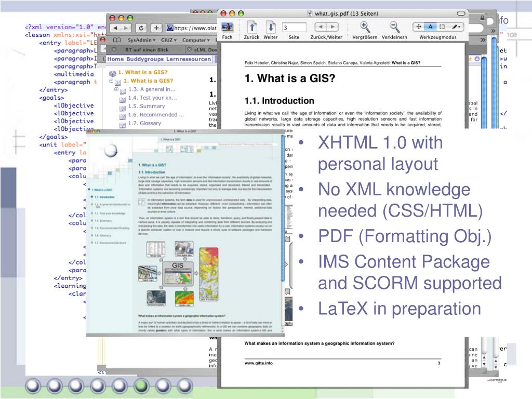This screenshot has width=532, height=399.
Task: Select the nested '1. What is a GIS?' node
Action: point(148,81)
